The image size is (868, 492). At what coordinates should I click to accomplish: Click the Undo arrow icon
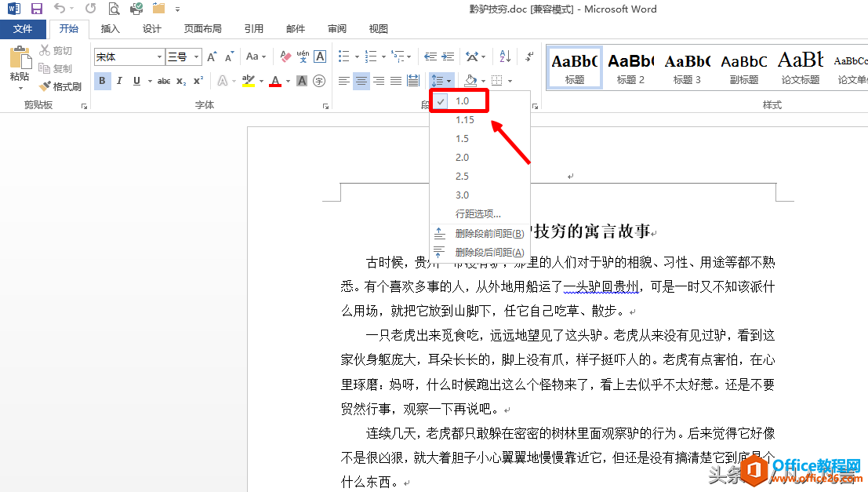coord(60,9)
